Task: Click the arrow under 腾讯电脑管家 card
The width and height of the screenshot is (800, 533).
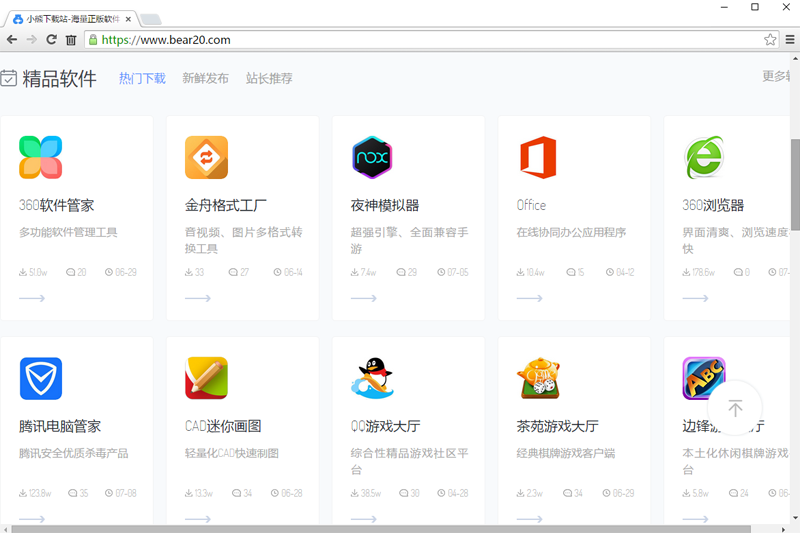Action: pos(32,519)
